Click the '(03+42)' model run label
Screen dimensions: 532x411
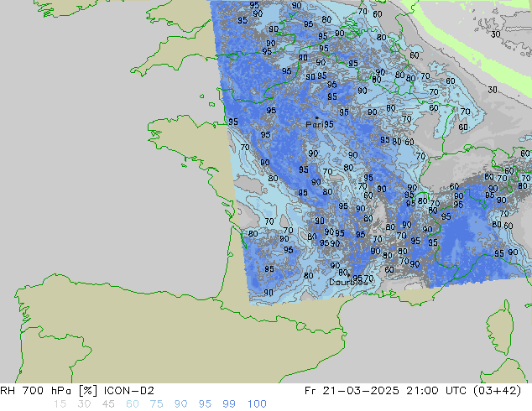point(497,391)
